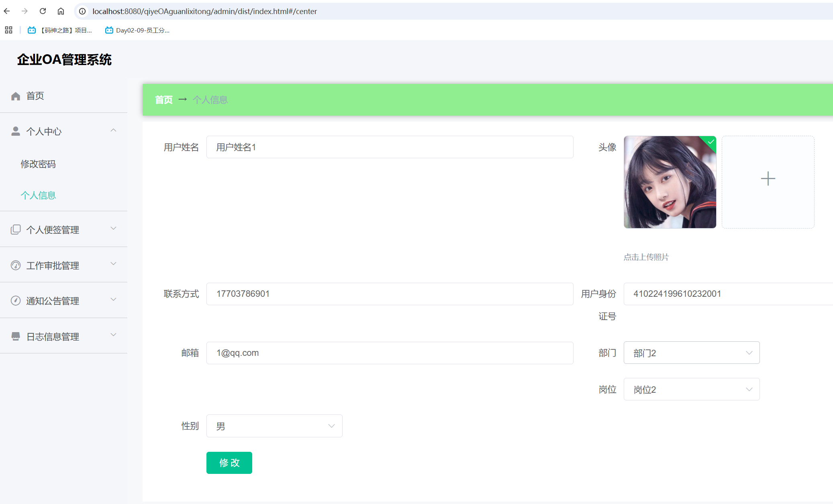Click the clock icon beside 通知公告管理
833x504 pixels.
tap(16, 301)
